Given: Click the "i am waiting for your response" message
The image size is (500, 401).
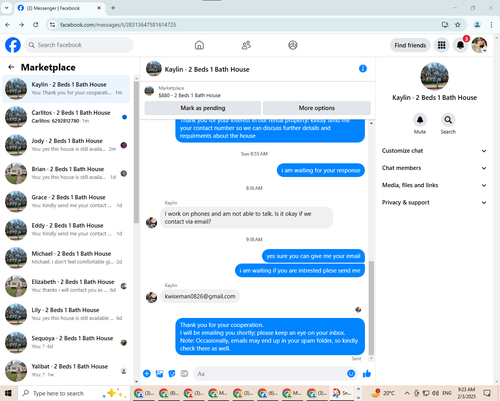Looking at the screenshot, I should click(321, 170).
